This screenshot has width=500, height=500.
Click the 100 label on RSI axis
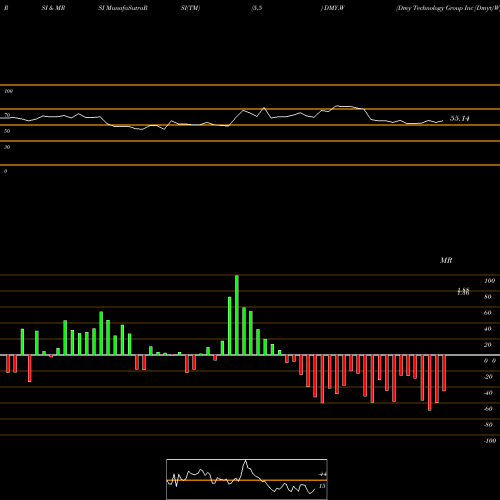[9, 91]
